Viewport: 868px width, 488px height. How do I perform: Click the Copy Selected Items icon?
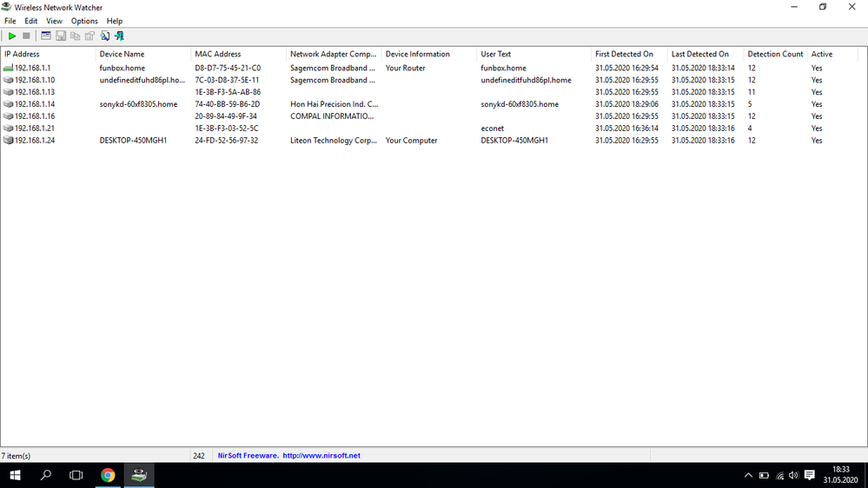pos(76,36)
